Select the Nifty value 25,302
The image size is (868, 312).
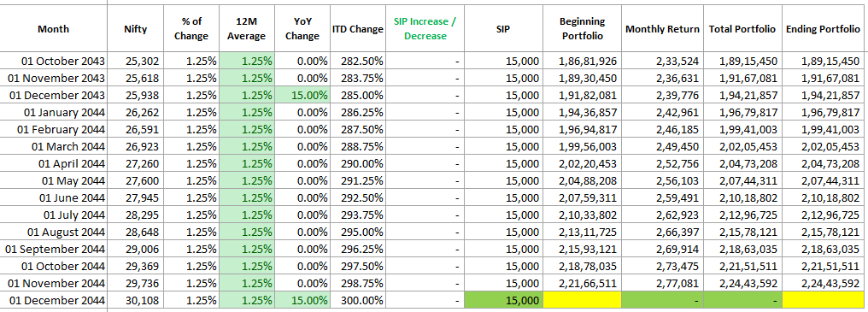(x=136, y=61)
